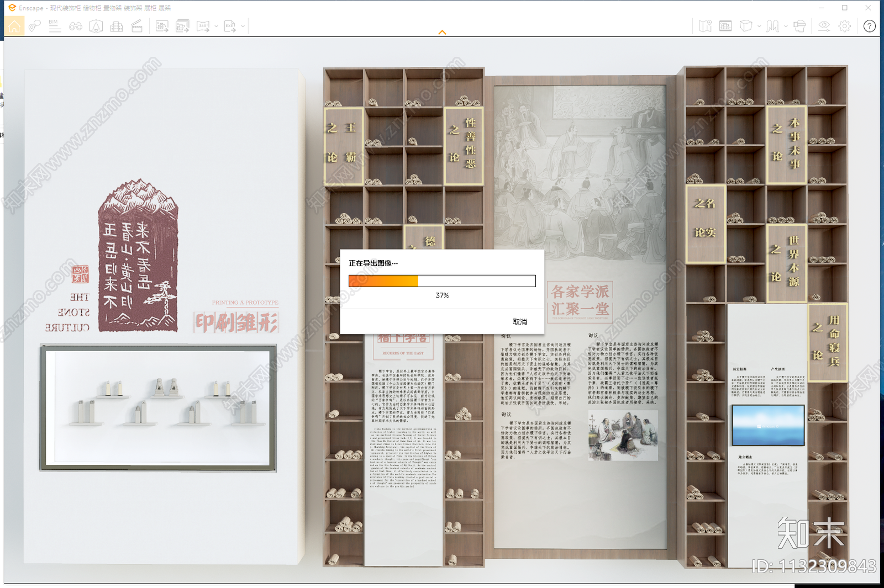Expand the navigation mode dropdown arrow
The height and width of the screenshot is (588, 884).
(x=786, y=26)
